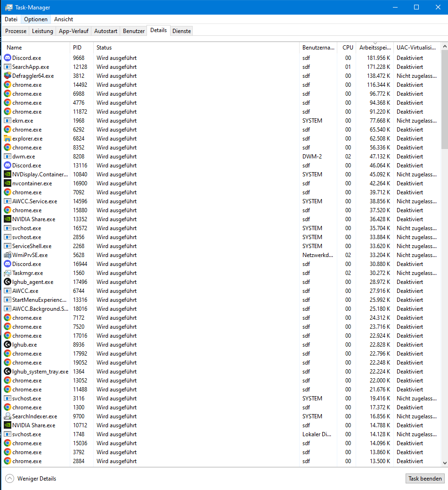The image size is (448, 490).
Task: Click the nvcontainer.exe NVIDIA icon
Action: point(8,183)
